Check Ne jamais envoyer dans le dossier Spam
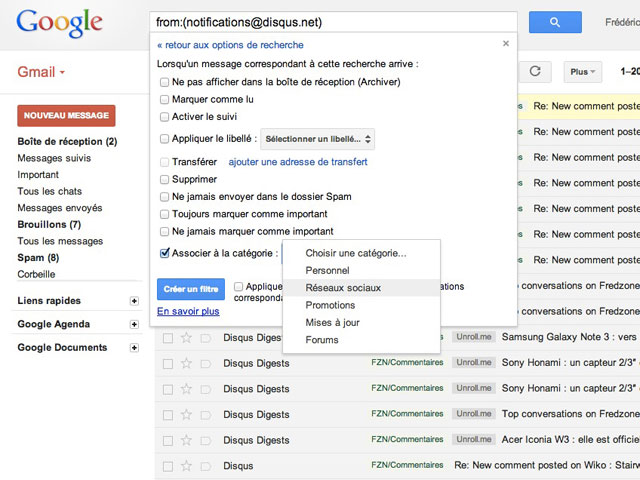This screenshot has height=480, width=640. pyautogui.click(x=164, y=197)
